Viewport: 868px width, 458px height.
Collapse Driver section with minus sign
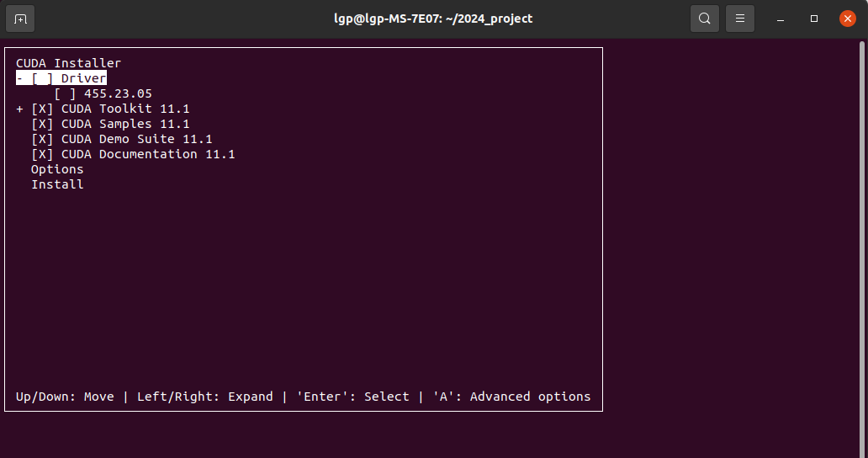pos(19,78)
